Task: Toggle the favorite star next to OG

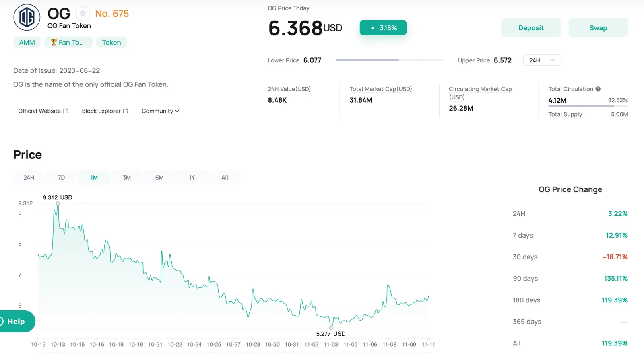Action: [x=83, y=14]
